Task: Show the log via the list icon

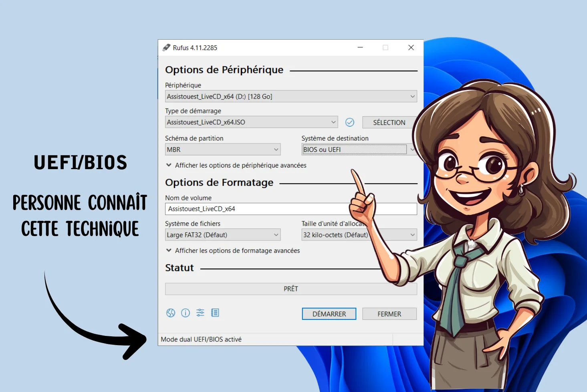Action: point(215,313)
